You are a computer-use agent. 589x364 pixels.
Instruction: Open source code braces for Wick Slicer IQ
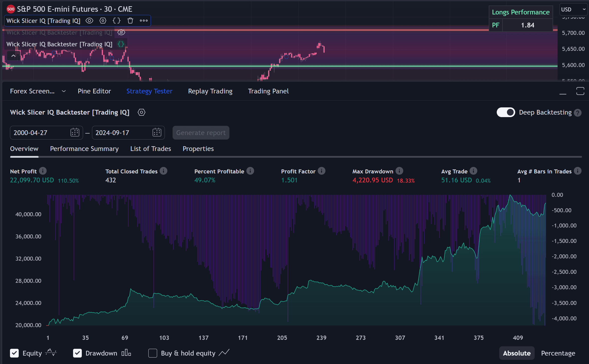[x=116, y=21]
